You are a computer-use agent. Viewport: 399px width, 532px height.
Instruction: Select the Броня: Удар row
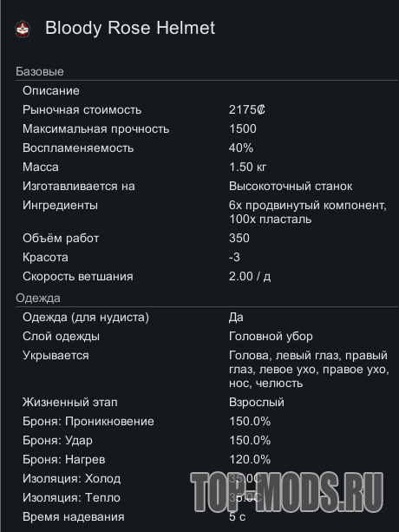(x=206, y=440)
